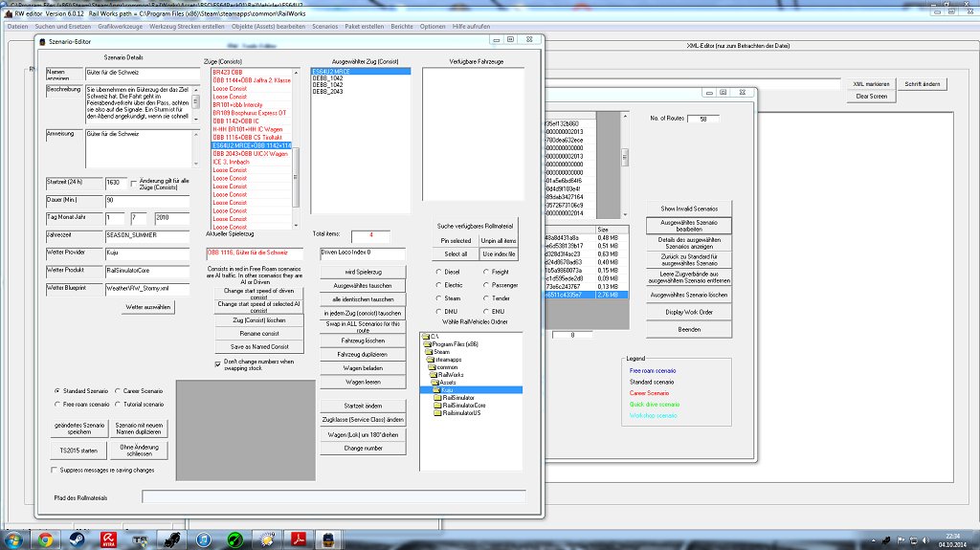Click the 'TS2015 starten' button
Image resolution: width=980 pixels, height=550 pixels.
pos(78,450)
